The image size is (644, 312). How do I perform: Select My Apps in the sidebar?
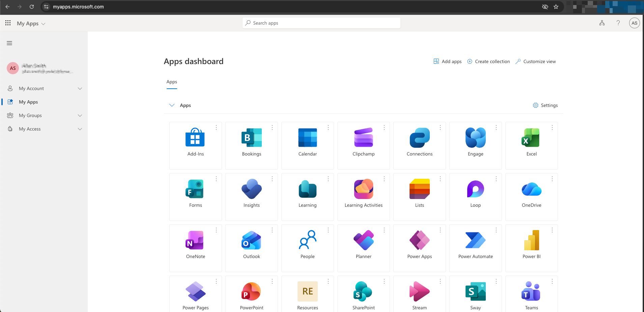pos(44,102)
